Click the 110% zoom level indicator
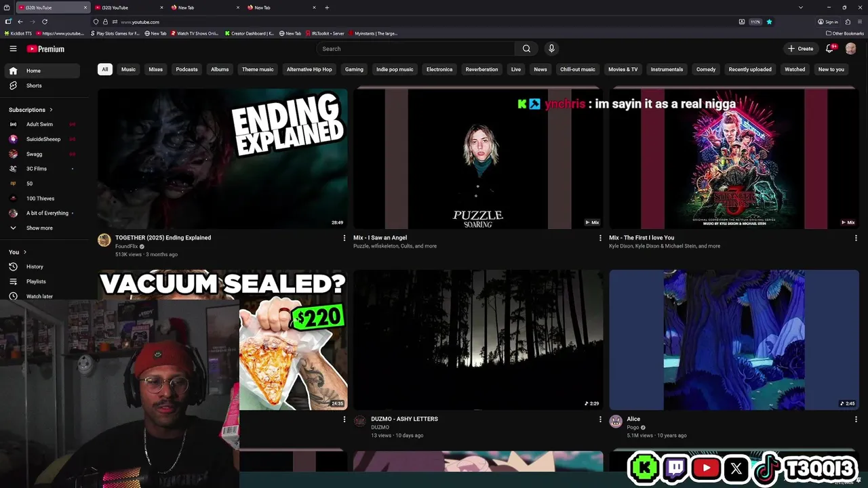 point(755,22)
